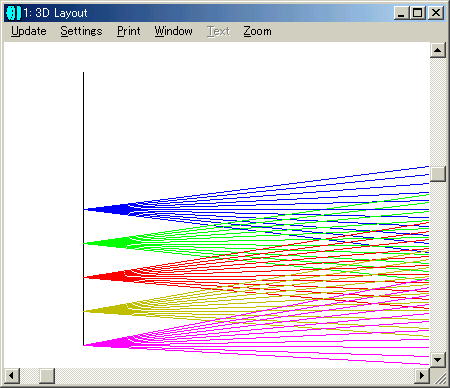
Task: Click the window resize grip corner
Action: (439, 376)
